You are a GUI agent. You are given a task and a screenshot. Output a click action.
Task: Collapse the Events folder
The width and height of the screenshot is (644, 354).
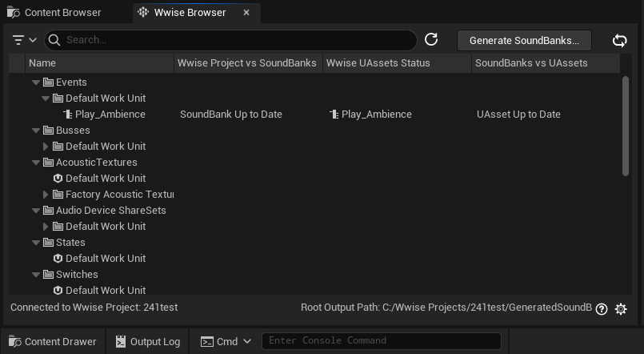tap(36, 82)
